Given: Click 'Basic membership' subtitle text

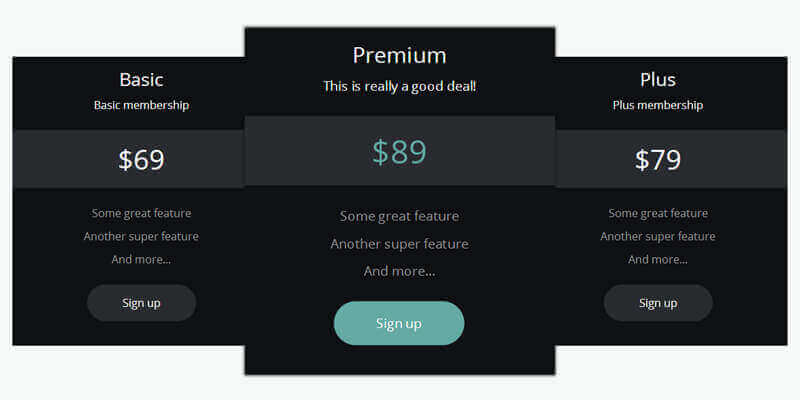Looking at the screenshot, I should [x=141, y=105].
